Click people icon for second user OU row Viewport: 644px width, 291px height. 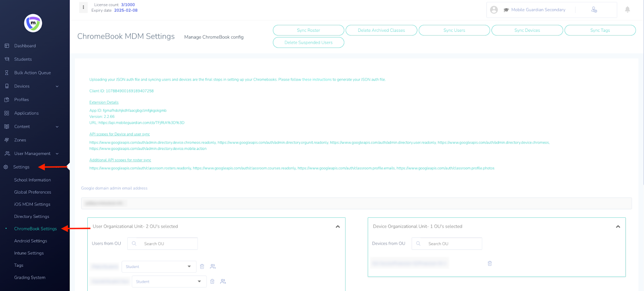point(223,281)
